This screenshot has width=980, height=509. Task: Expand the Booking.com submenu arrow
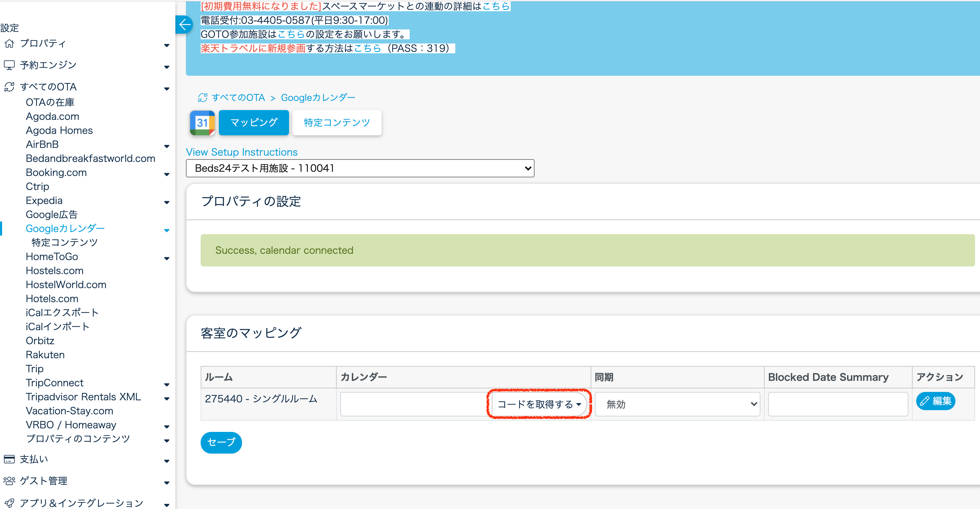167,175
